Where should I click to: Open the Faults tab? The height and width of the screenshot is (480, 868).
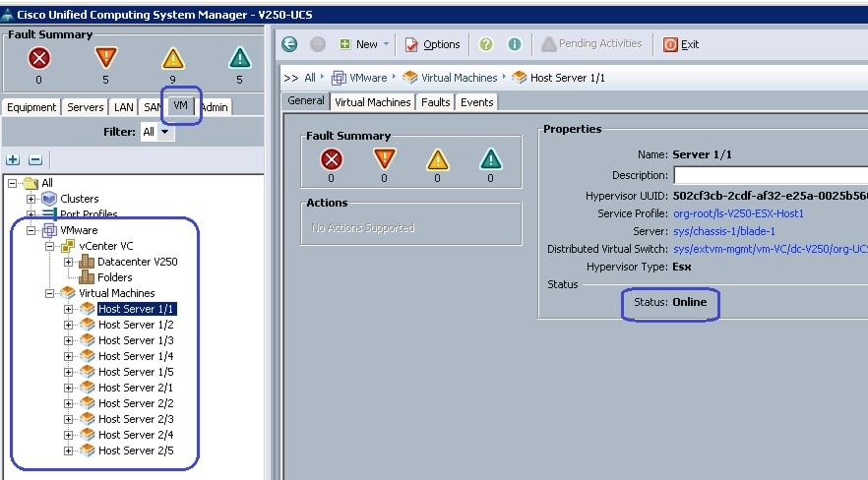coord(436,102)
